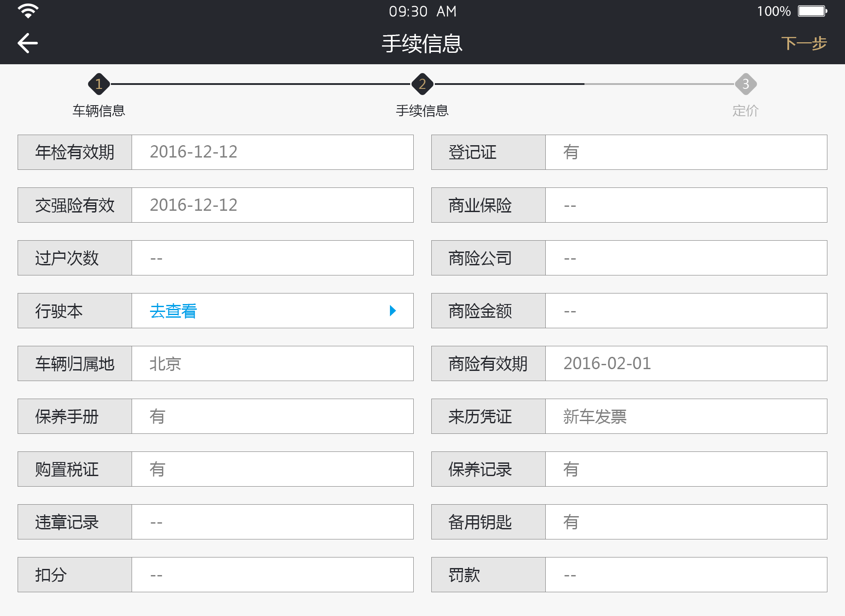This screenshot has width=845, height=616.
Task: Click the 年检有效期 date field
Action: coord(272,152)
